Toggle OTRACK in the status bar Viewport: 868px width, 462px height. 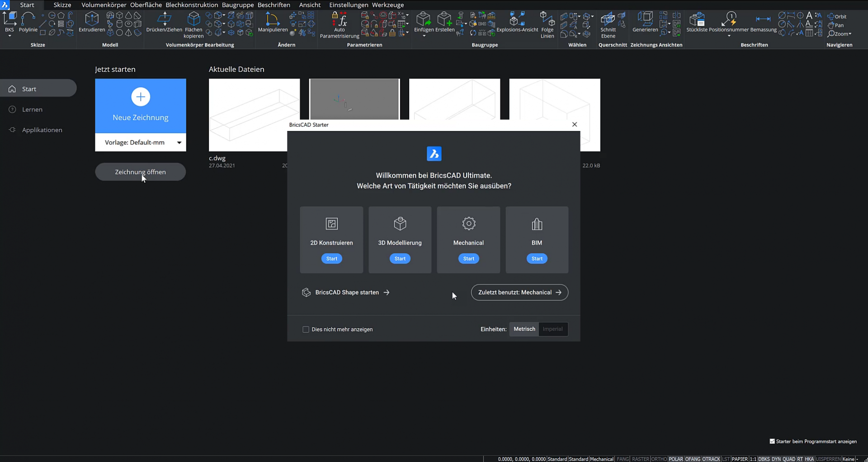(711, 459)
